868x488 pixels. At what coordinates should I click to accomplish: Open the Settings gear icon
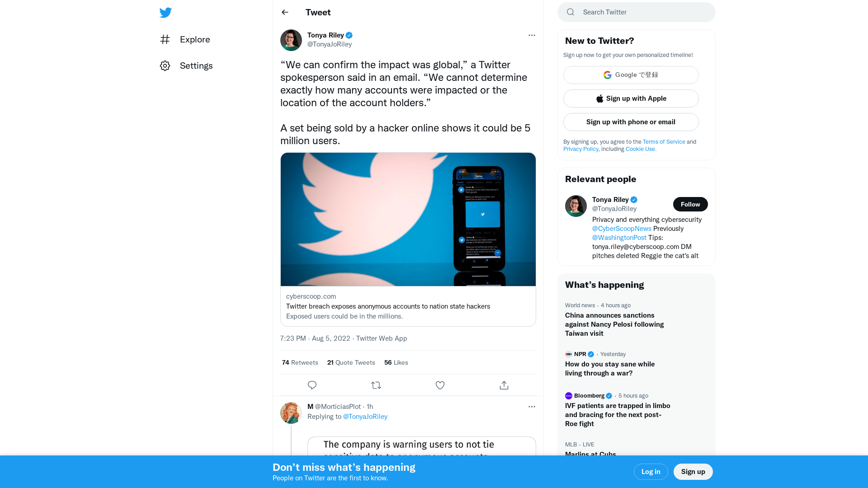pos(165,66)
